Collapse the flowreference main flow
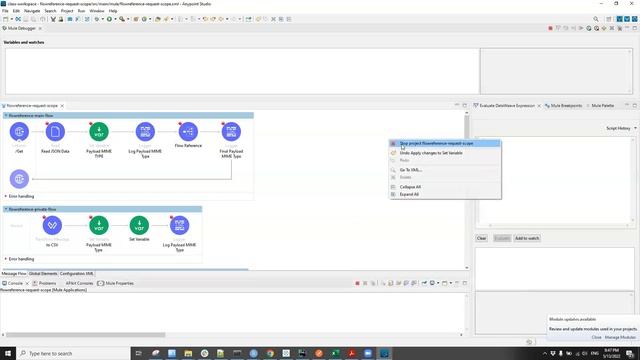 pos(6,116)
